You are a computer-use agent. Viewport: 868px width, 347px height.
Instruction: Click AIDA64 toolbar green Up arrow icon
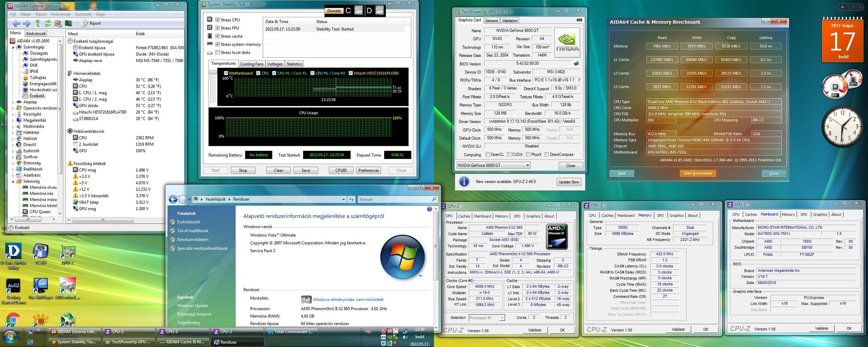click(37, 23)
